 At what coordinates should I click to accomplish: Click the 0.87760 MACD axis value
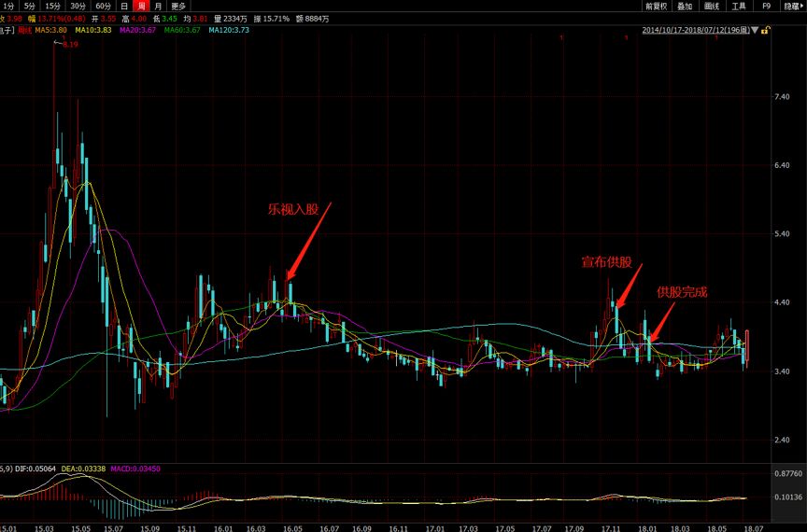pyautogui.click(x=788, y=473)
